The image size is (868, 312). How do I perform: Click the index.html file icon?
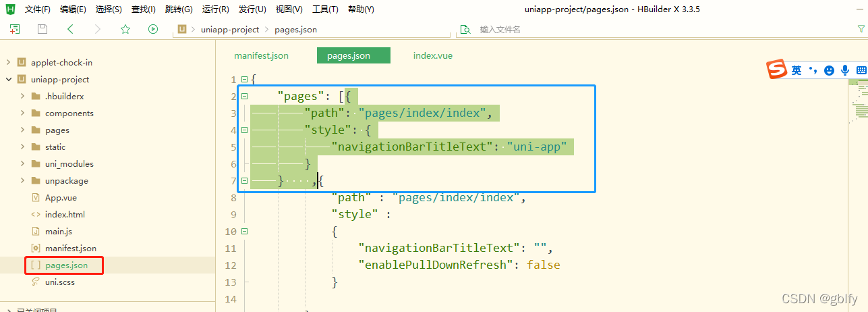(x=36, y=215)
